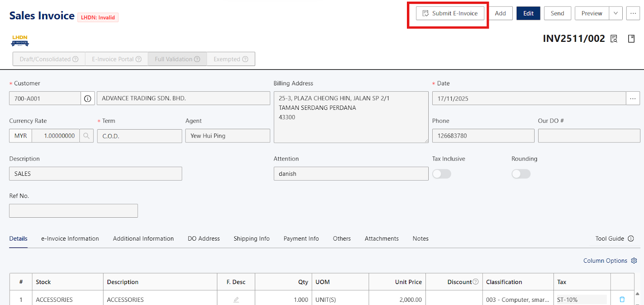
Task: Click the F. Desc pencil edit icon
Action: [x=236, y=300]
